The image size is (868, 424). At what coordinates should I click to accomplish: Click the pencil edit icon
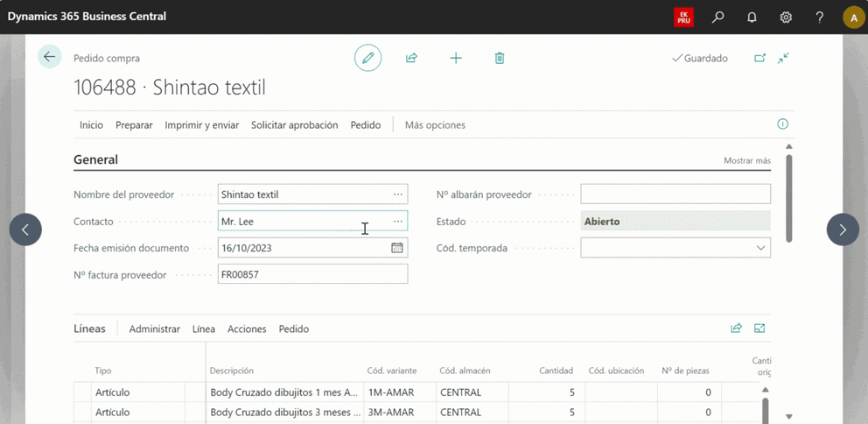(368, 58)
